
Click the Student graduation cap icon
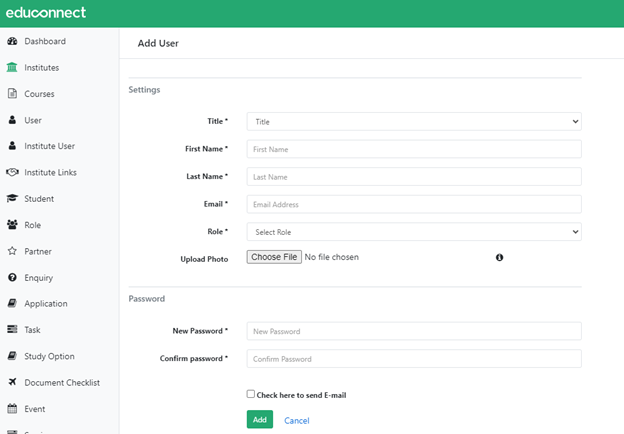click(x=12, y=198)
